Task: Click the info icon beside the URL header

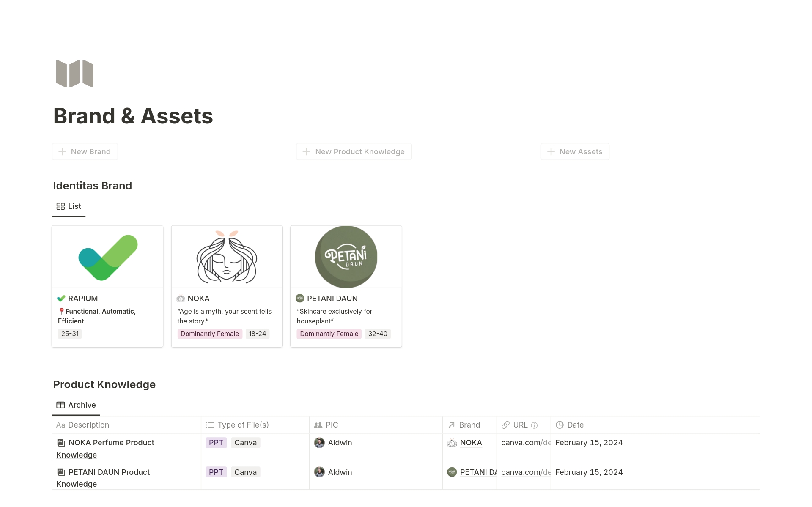Action: (535, 425)
